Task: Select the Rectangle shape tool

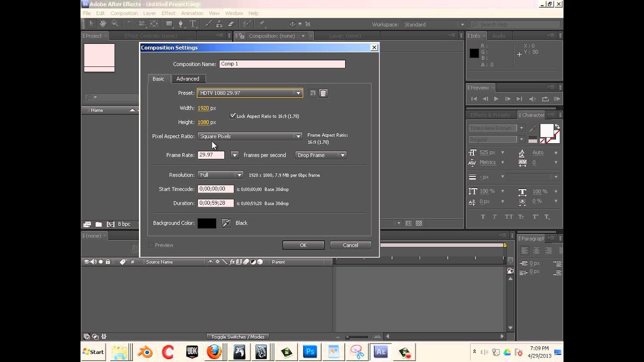Action: (169, 24)
